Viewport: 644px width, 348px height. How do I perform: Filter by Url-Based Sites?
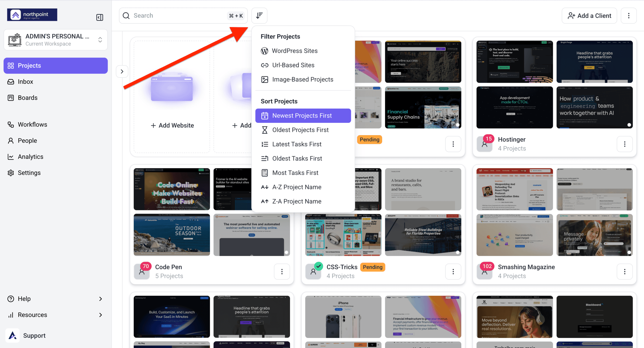click(x=303, y=65)
